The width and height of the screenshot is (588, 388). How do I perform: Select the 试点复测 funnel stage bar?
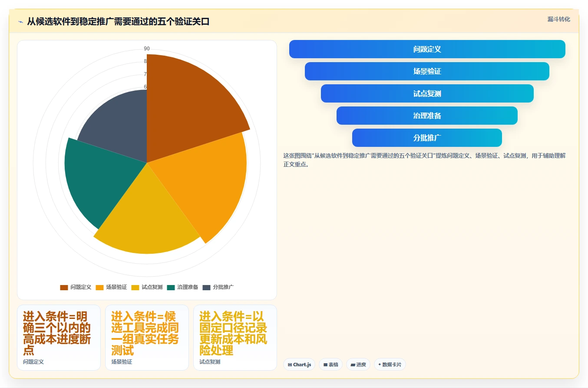(x=427, y=93)
